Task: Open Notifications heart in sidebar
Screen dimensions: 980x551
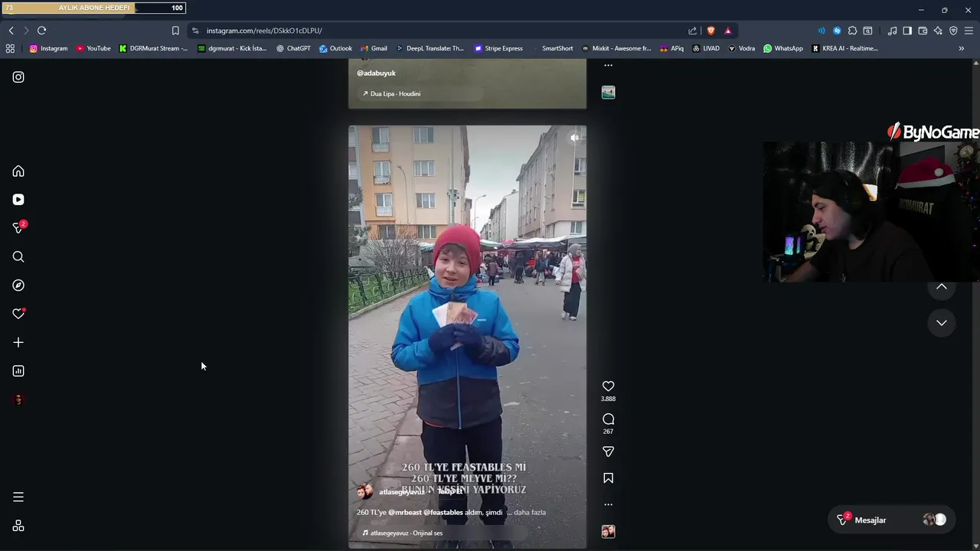Action: [x=18, y=314]
